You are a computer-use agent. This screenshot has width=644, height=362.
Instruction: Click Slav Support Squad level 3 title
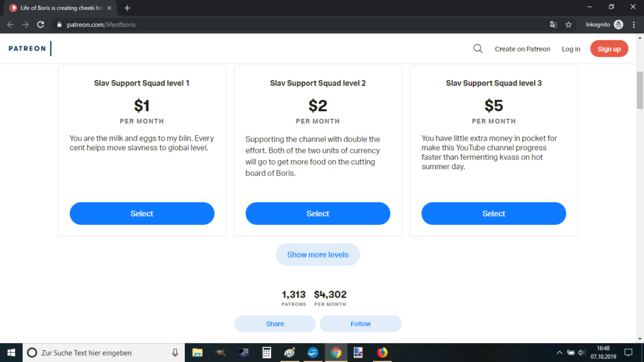494,83
